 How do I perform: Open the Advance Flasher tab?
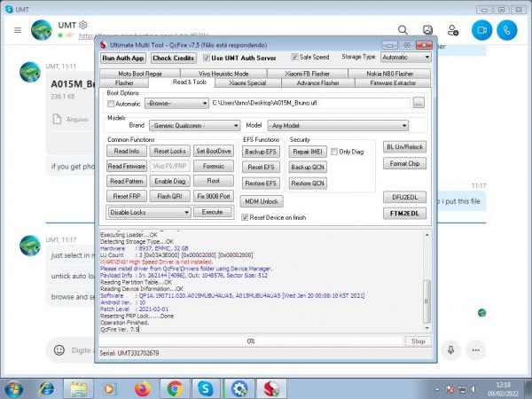[318, 83]
